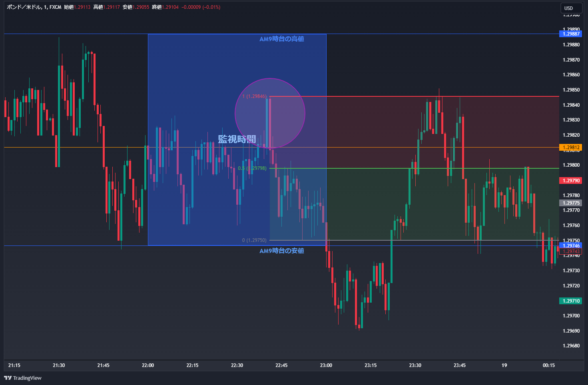Click the gray 1.29775 price label
This screenshot has width=588, height=385.
[x=571, y=203]
